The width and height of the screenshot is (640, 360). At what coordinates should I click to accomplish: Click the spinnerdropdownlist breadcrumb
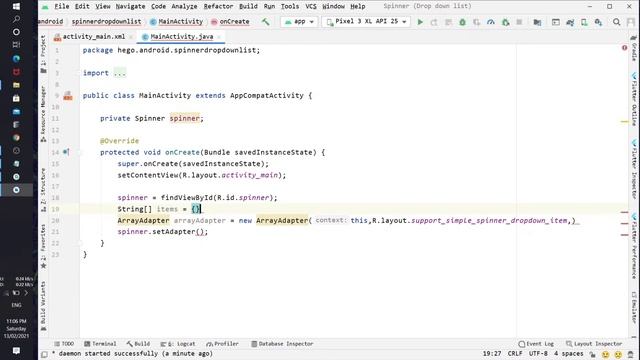(x=106, y=22)
